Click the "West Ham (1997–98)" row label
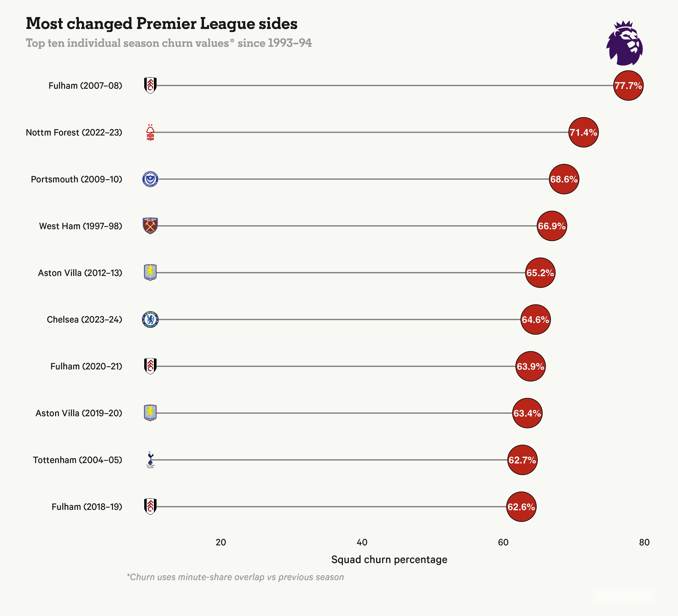This screenshot has width=678, height=616. click(80, 226)
